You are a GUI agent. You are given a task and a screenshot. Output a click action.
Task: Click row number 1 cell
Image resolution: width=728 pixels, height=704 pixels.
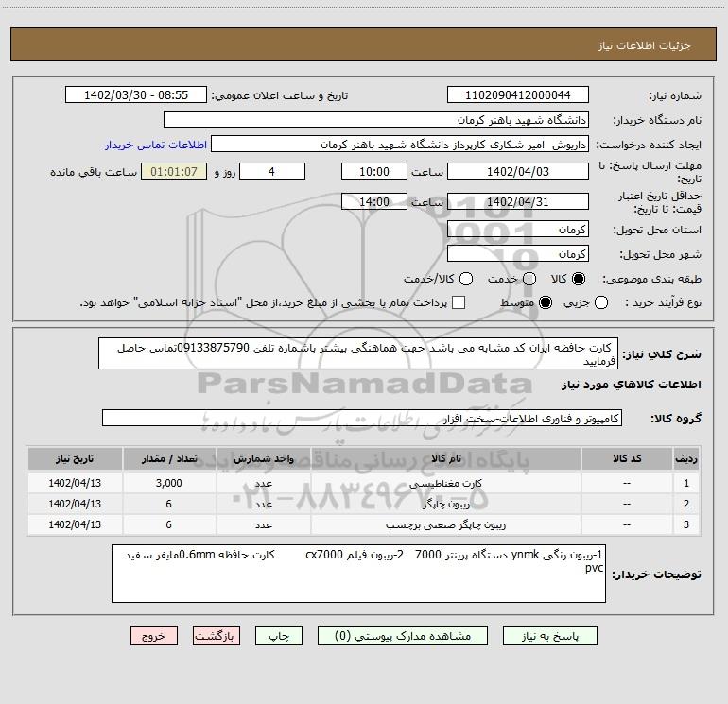686,483
